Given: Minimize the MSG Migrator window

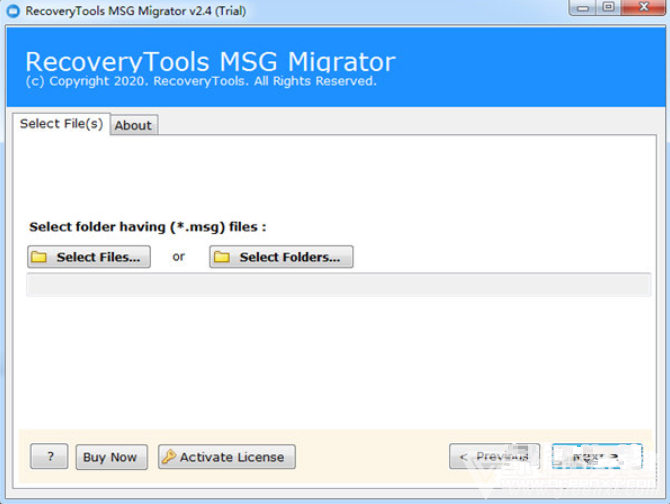Looking at the screenshot, I should (x=582, y=8).
